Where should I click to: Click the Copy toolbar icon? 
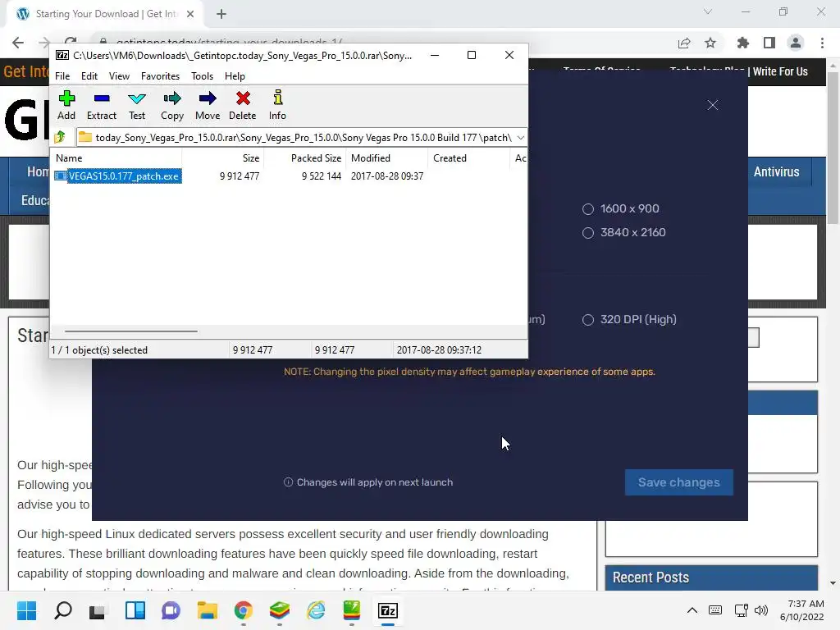172,105
